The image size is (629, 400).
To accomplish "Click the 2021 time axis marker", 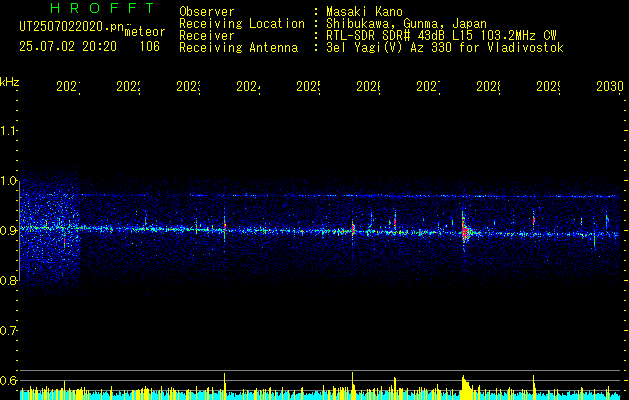I will pos(68,86).
